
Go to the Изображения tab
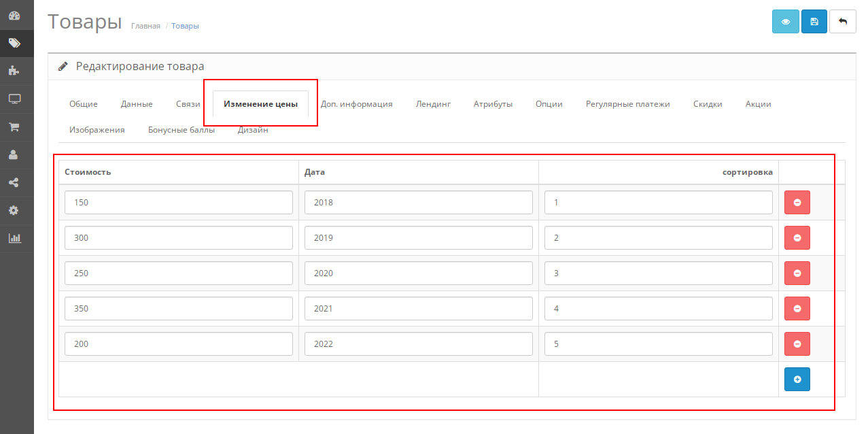point(97,130)
